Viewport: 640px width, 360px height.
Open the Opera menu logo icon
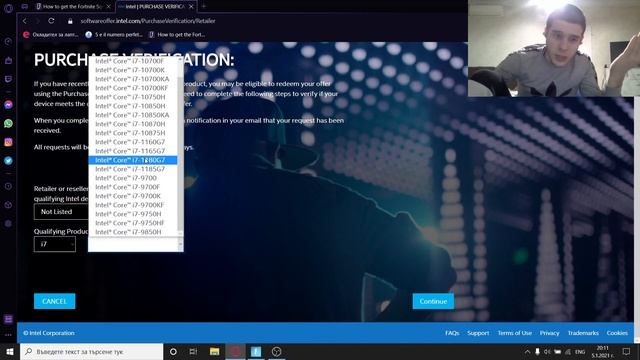coord(8,8)
